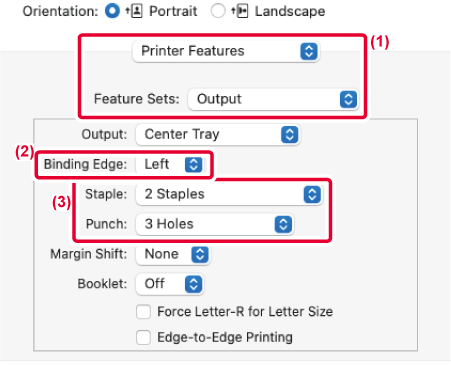Change Binding Edge from Left
This screenshot has width=451, height=366.
[x=170, y=164]
